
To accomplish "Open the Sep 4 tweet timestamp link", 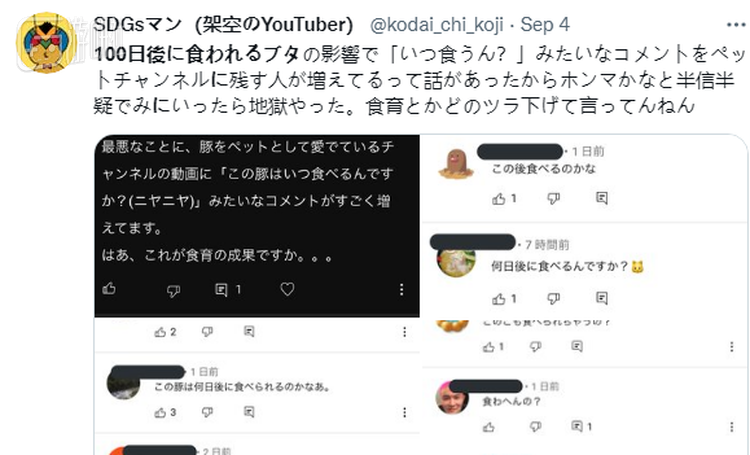I will coord(545,24).
